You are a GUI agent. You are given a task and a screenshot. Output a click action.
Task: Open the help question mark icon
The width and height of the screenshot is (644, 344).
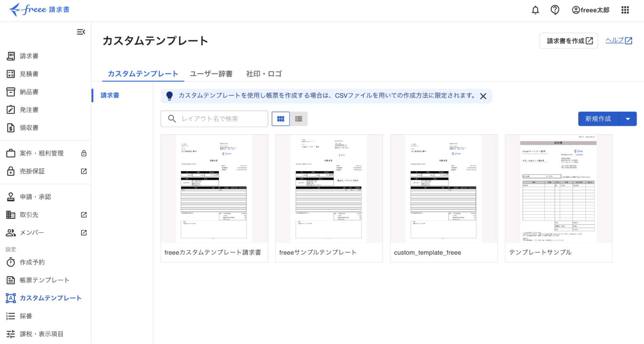pos(555,10)
